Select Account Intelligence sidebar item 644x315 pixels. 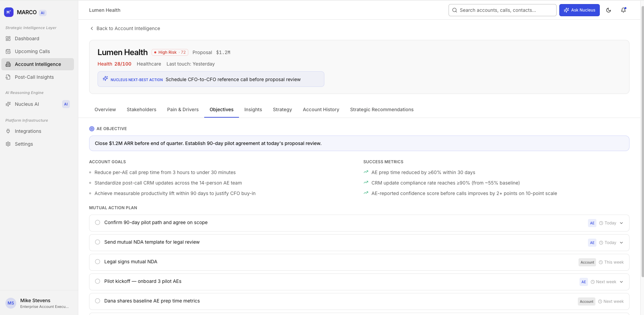[x=37, y=64]
